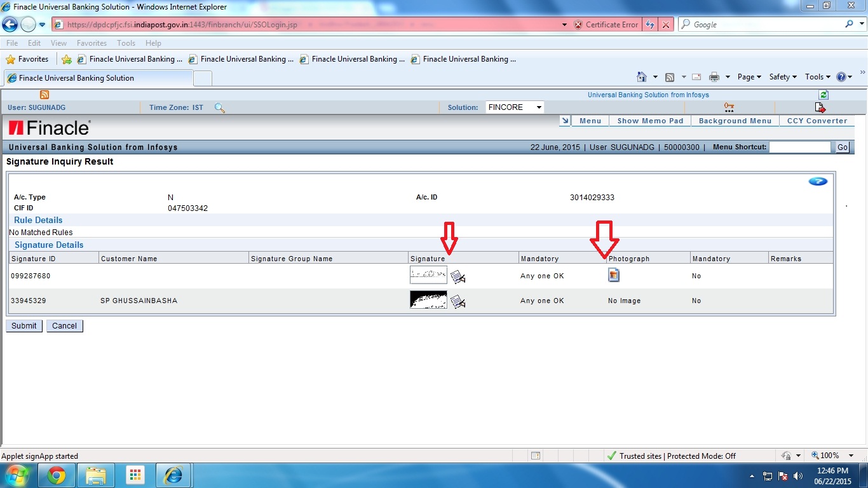Open the Solution dropdown showing FINCORE
The width and height of the screenshot is (868, 488).
[x=515, y=107]
